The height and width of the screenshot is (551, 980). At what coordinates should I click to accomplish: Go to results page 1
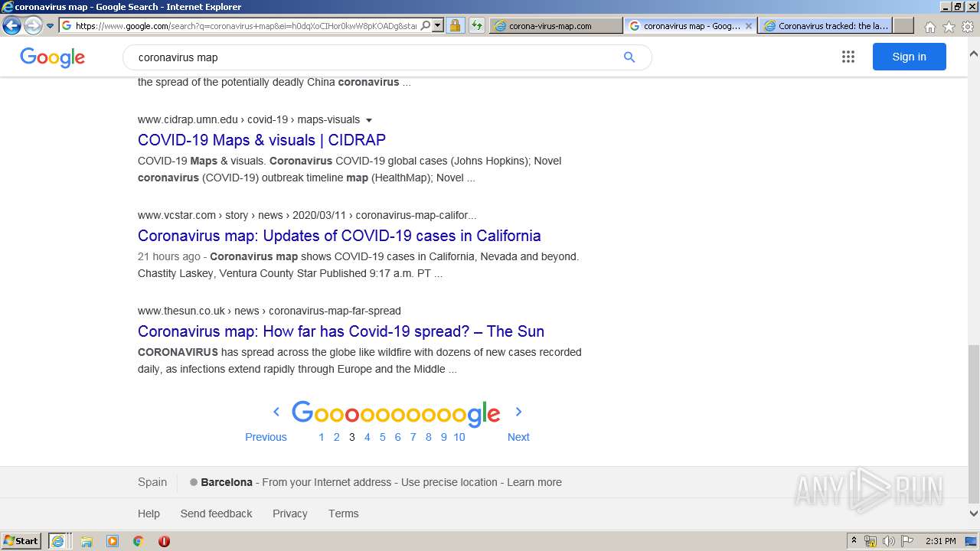click(x=322, y=437)
